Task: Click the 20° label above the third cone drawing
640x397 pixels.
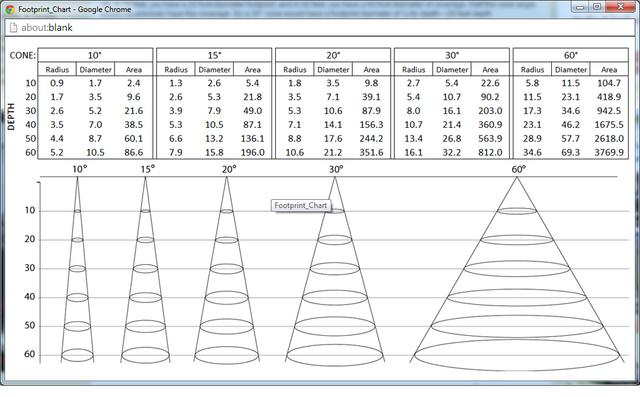Action: point(229,169)
